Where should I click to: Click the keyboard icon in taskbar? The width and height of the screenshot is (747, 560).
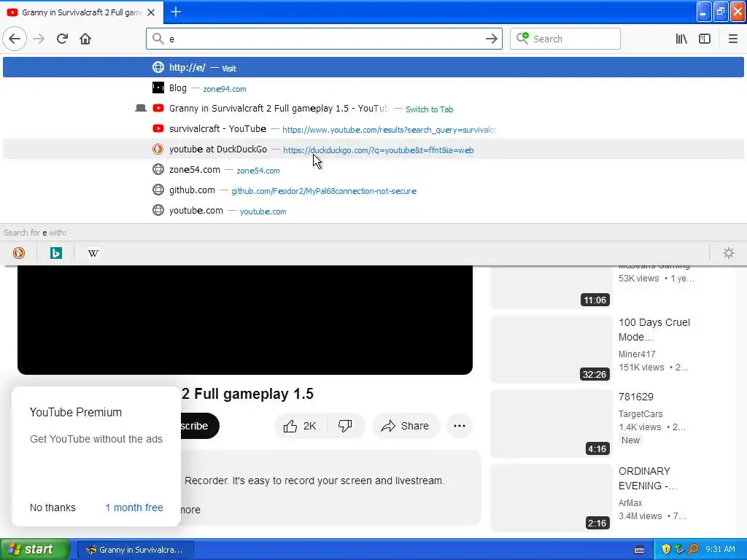coord(639,550)
